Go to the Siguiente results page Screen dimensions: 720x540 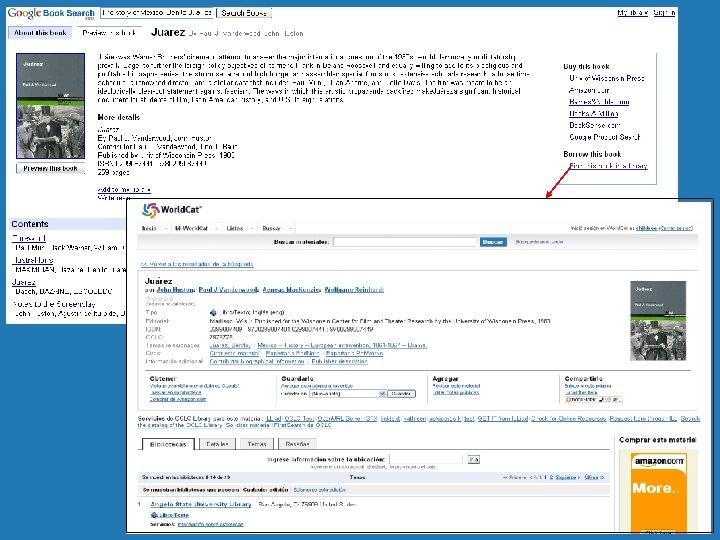tap(568, 478)
